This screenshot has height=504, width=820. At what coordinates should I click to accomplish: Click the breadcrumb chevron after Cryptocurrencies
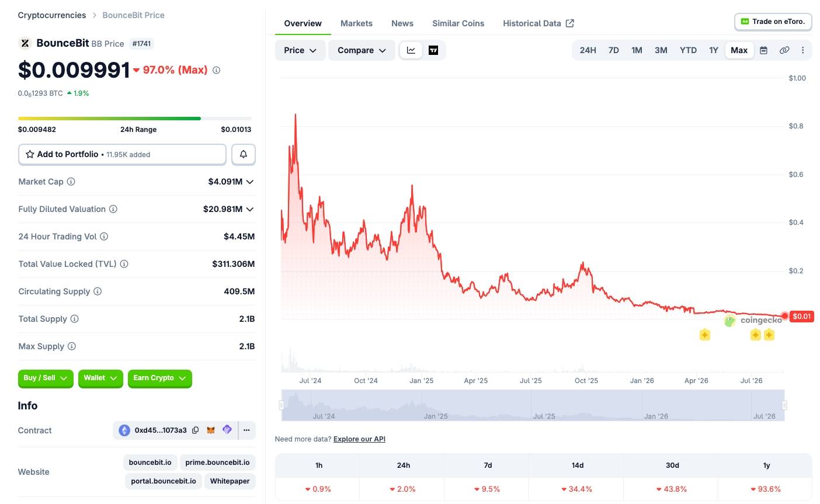point(94,15)
